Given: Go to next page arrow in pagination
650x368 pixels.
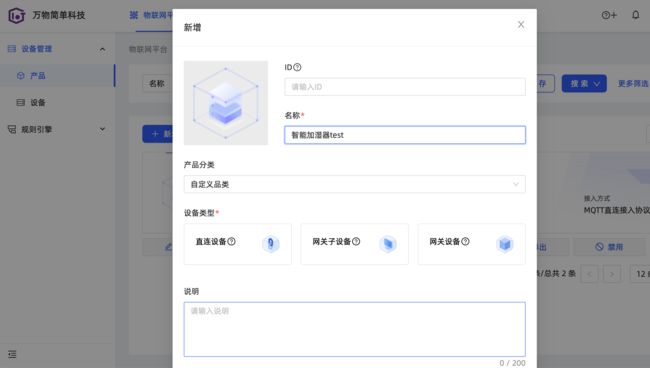Looking at the screenshot, I should pyautogui.click(x=612, y=274).
